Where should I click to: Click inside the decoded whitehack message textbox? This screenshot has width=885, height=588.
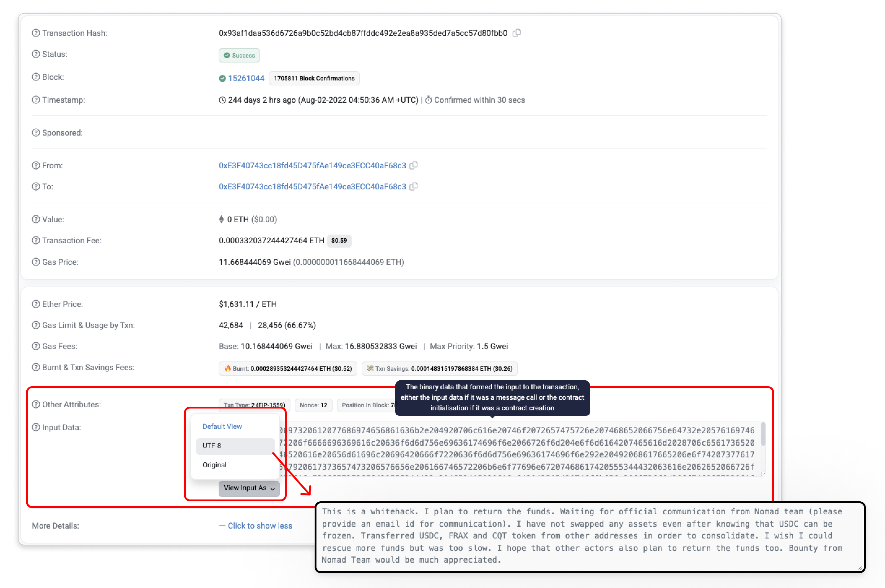click(x=582, y=536)
